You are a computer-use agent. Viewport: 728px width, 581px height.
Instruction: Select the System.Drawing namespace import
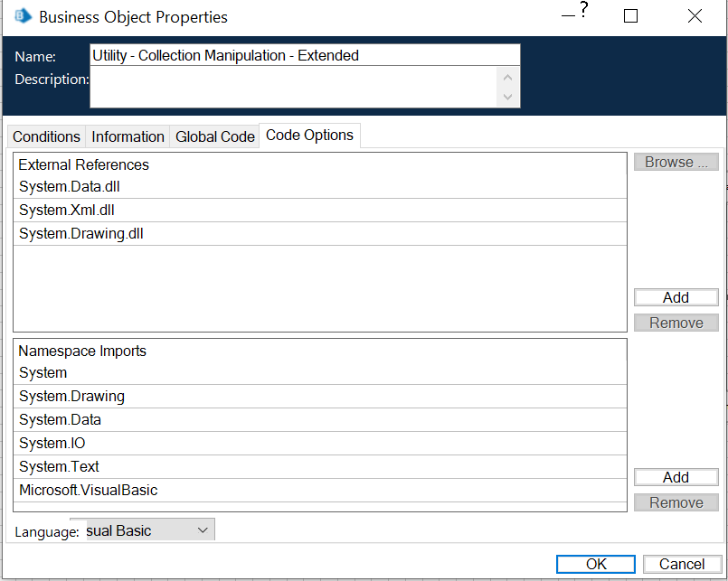[x=320, y=397]
